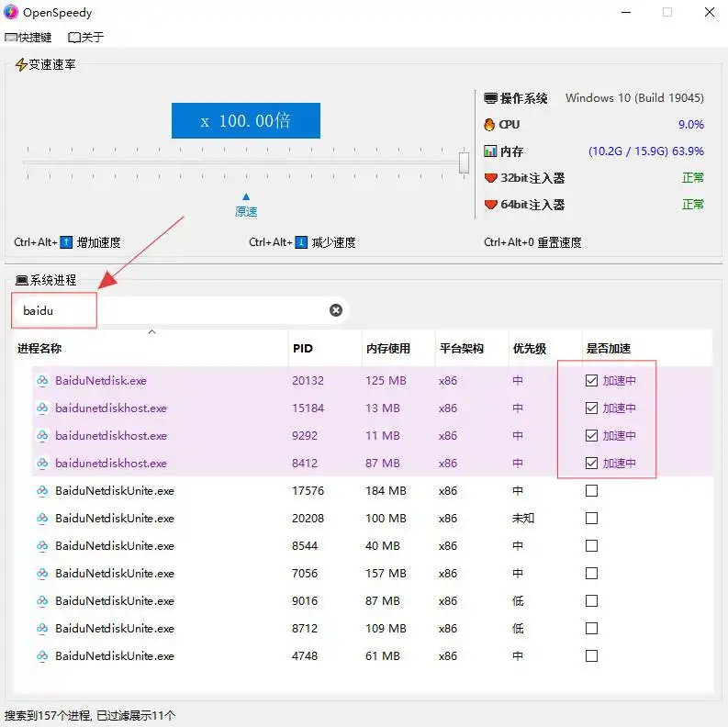This screenshot has width=728, height=727.
Task: Click the x 100.00倍 speed display
Action: pyautogui.click(x=246, y=120)
